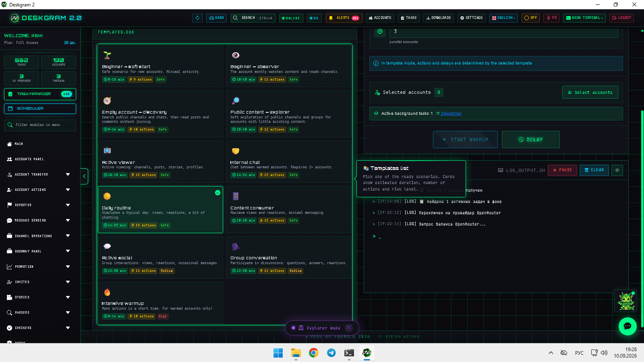Open SETTINGS from top bar
The width and height of the screenshot is (644, 362).
[472, 18]
